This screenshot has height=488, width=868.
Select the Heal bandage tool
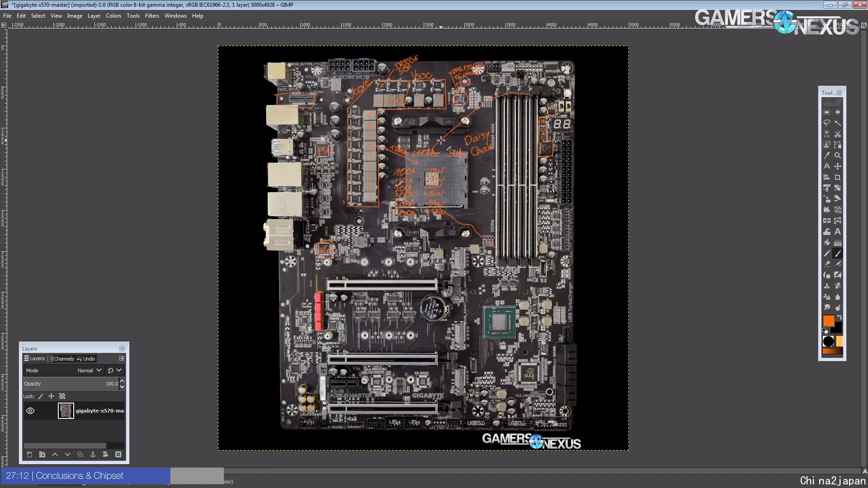[x=838, y=286]
